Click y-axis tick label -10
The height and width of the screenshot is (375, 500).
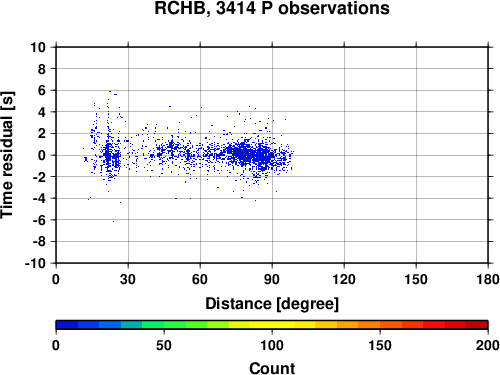click(35, 263)
